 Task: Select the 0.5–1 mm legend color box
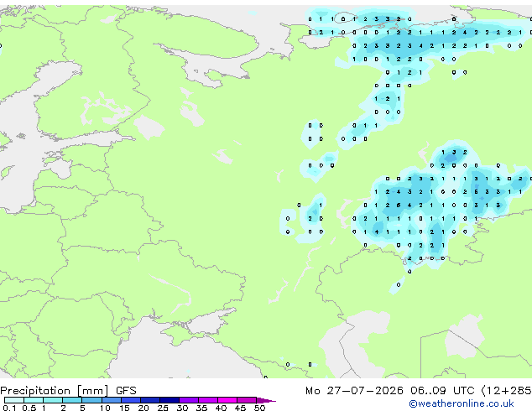(x=34, y=400)
